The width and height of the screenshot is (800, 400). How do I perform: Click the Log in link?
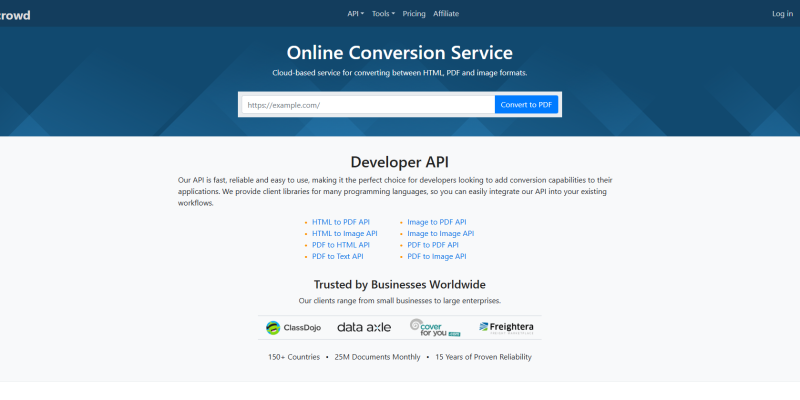pos(782,14)
